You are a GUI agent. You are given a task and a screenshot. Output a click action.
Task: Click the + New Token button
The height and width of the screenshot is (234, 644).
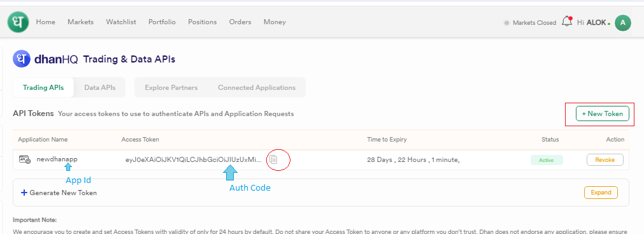[x=603, y=113]
